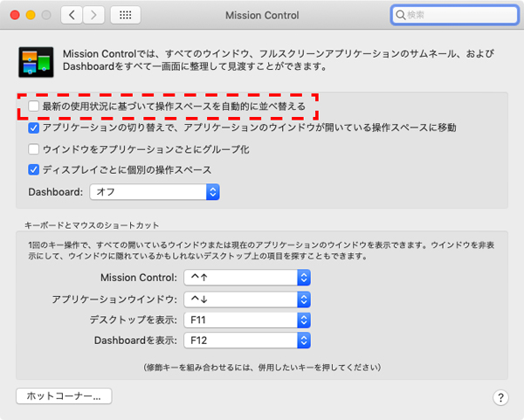
Task: Open the Dashboard オフ dropdown
Action: 155,192
